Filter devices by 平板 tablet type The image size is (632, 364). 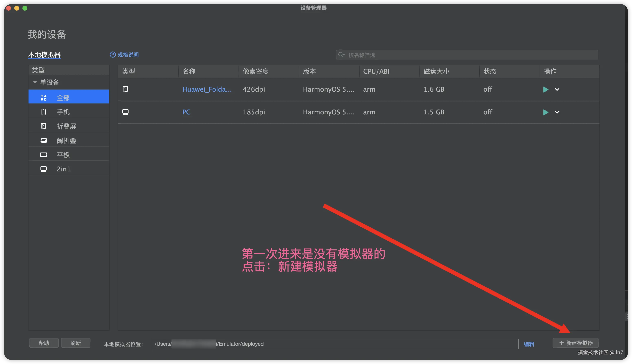coord(63,155)
